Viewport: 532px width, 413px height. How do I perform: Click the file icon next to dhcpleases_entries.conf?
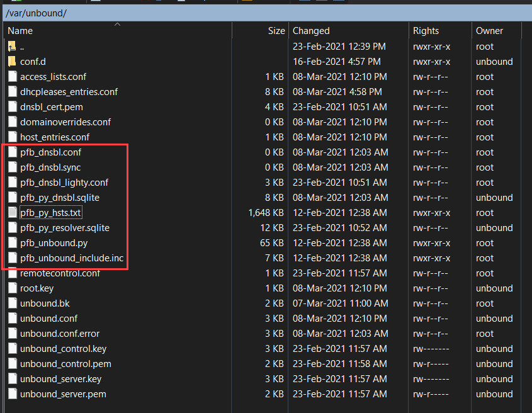pos(13,92)
